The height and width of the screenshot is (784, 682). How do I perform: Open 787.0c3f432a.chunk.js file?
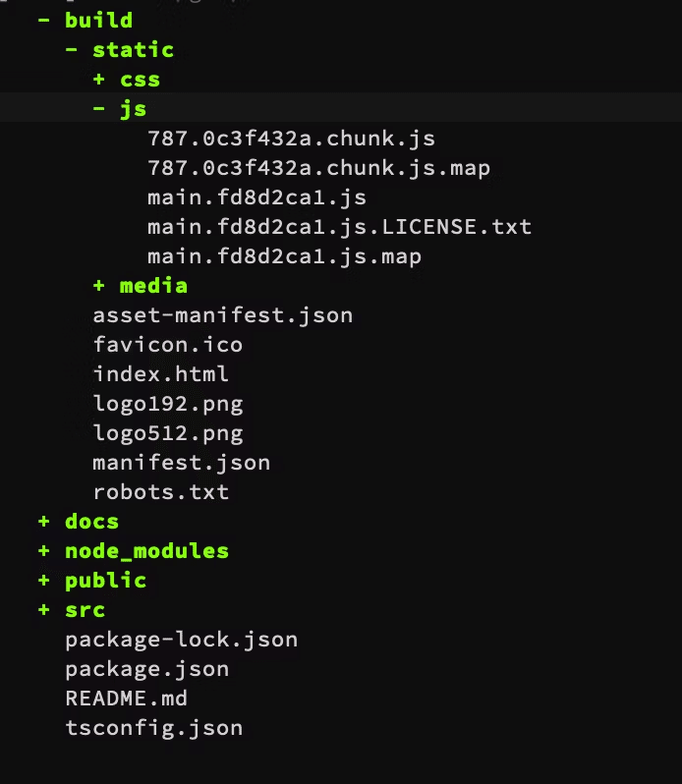tap(291, 139)
